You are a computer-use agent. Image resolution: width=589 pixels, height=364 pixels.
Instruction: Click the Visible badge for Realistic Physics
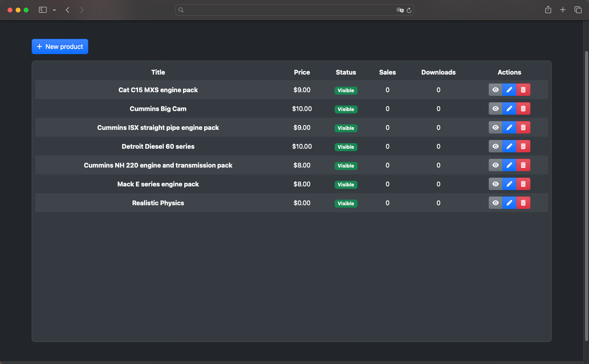[x=346, y=203]
